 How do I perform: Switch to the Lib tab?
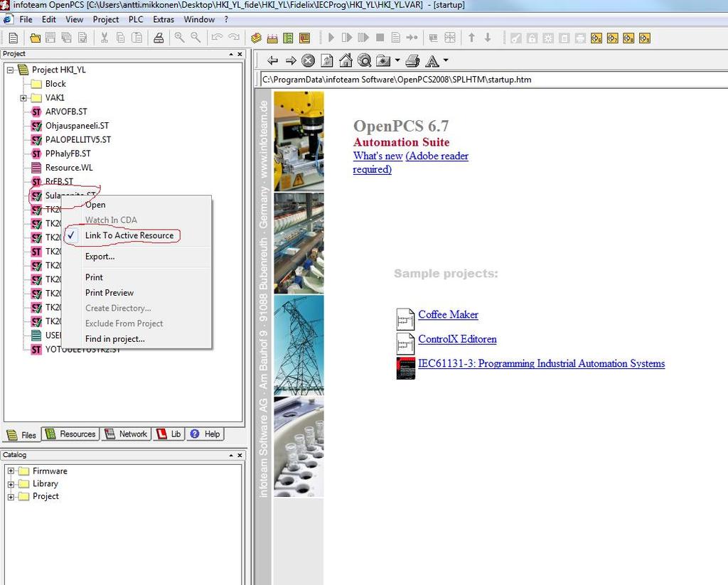tap(169, 434)
